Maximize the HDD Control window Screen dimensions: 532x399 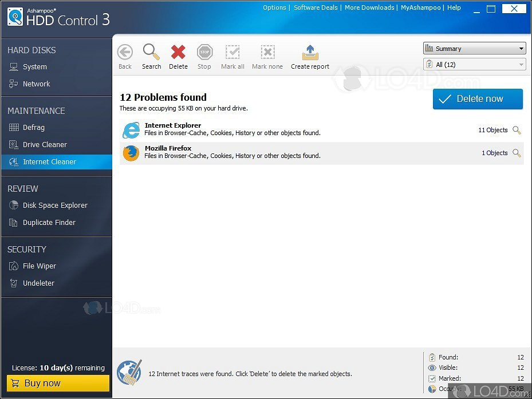pos(491,9)
